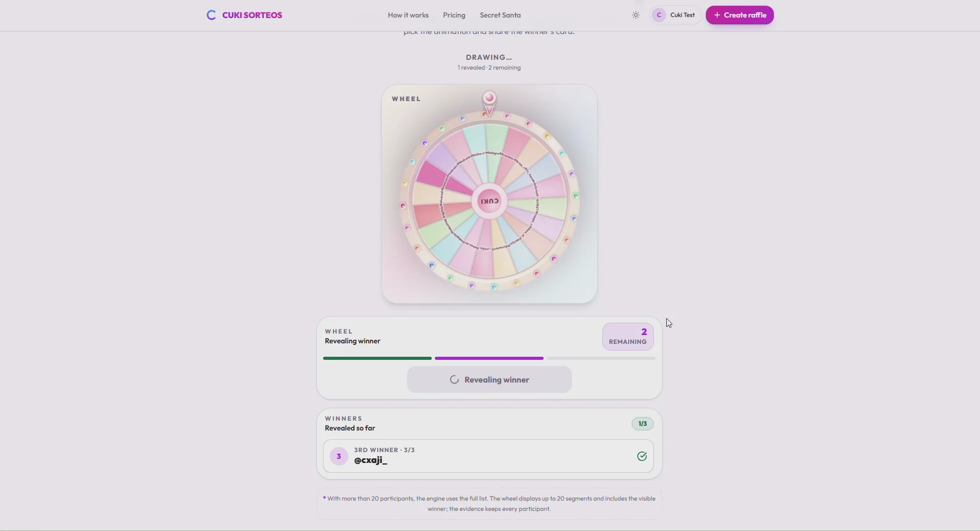Open the CUKI SORTEOS home link
This screenshot has width=980, height=531.
tap(244, 15)
